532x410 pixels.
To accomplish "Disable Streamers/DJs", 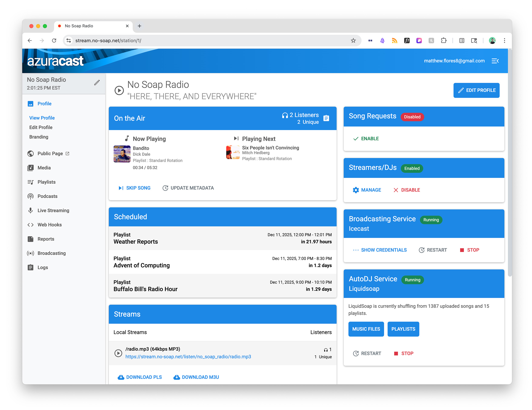I will (x=406, y=190).
